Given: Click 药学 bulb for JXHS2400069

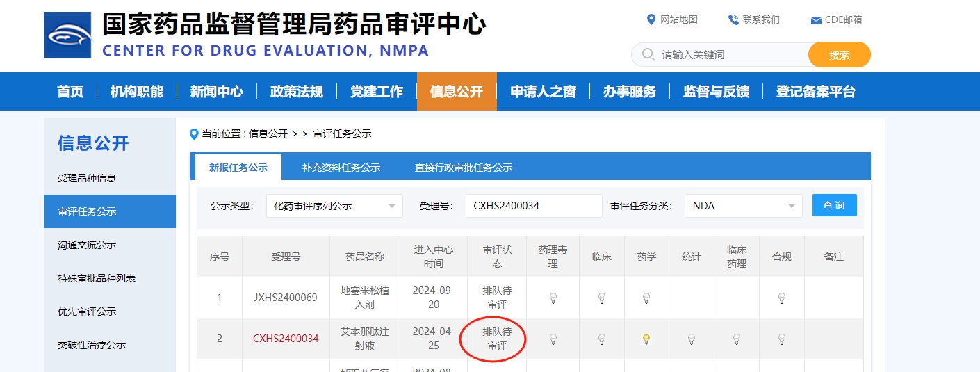Looking at the screenshot, I should [646, 298].
